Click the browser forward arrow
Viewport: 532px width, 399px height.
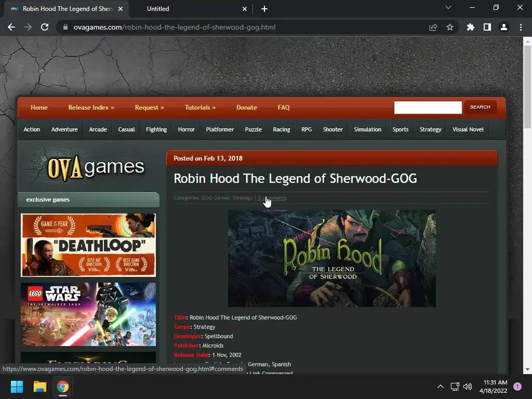(x=28, y=27)
